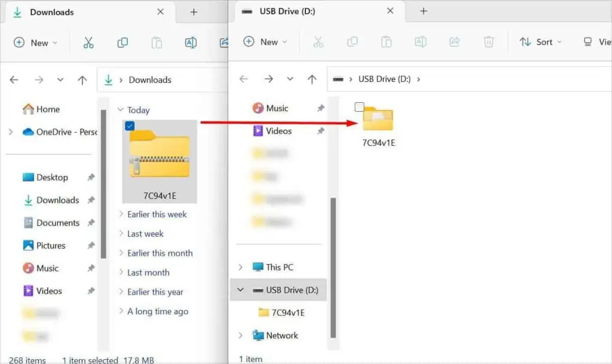
Task: Click the Share icon in USB Drive toolbar
Action: pos(454,42)
